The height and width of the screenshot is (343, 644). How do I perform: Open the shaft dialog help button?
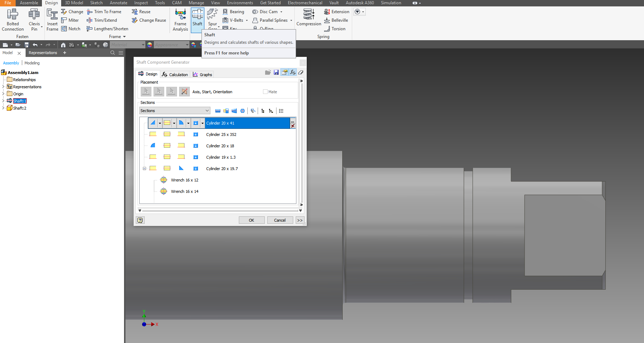tap(140, 220)
